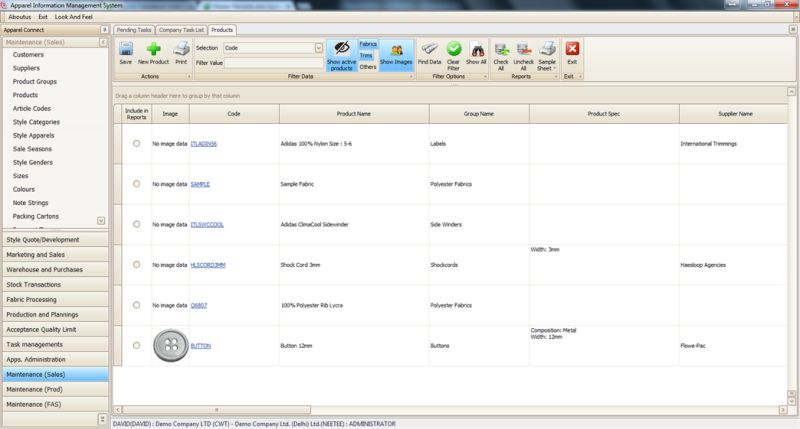
Task: Open Acceptance Quality Limit section
Action: point(55,330)
